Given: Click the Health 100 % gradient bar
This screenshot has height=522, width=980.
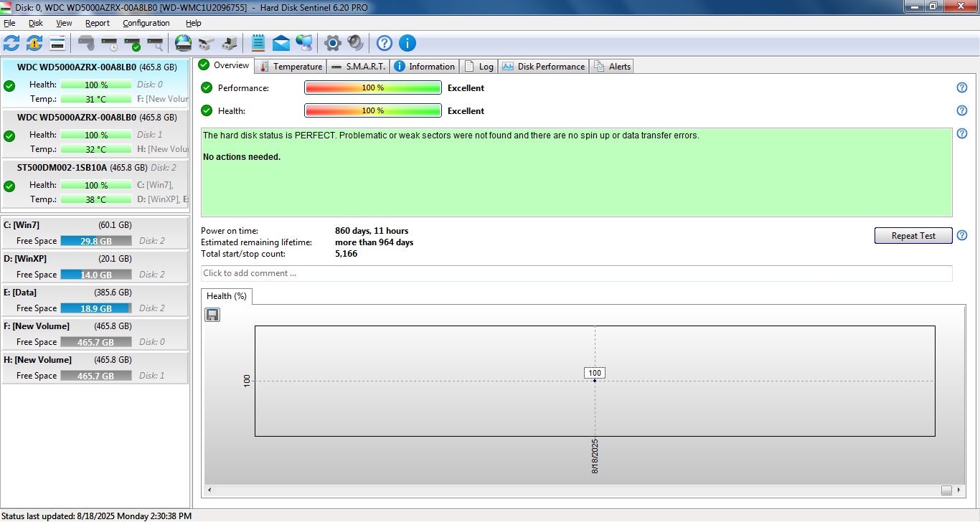Looking at the screenshot, I should [373, 110].
